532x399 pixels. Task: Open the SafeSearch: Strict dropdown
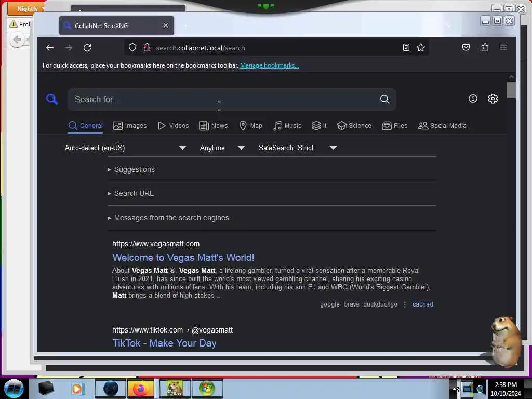[298, 148]
